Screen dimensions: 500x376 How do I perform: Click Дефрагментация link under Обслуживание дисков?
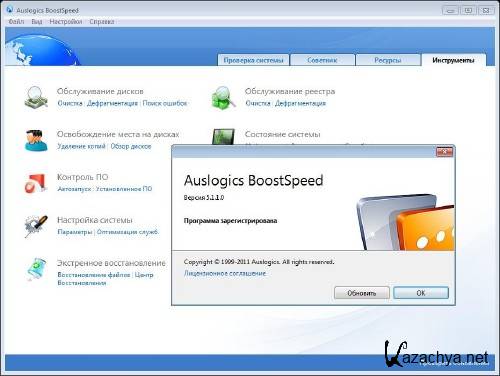(112, 103)
